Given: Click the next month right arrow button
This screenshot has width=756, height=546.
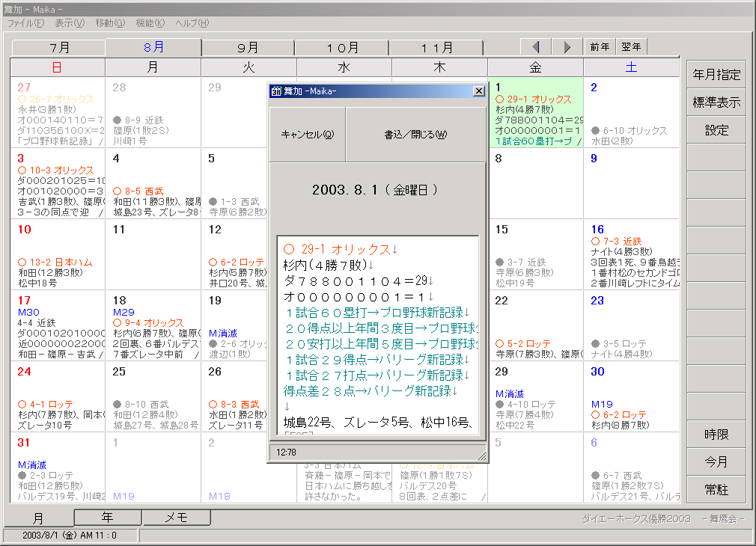Looking at the screenshot, I should click(x=567, y=47).
